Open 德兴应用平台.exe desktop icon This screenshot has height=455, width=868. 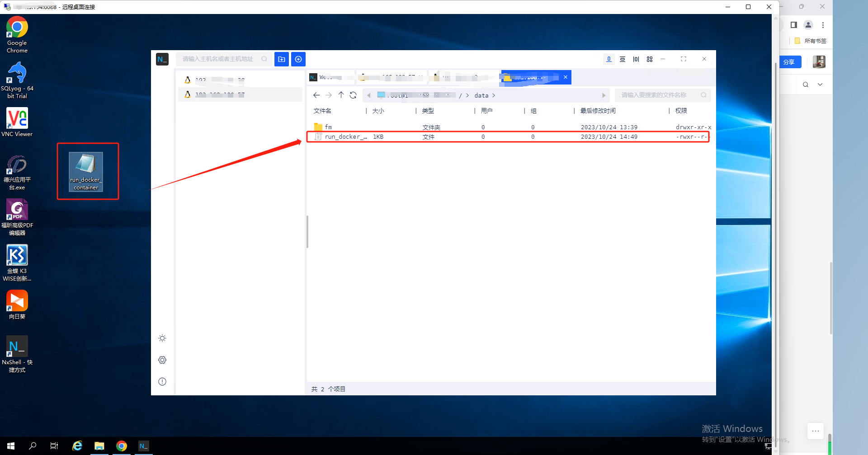coord(17,173)
